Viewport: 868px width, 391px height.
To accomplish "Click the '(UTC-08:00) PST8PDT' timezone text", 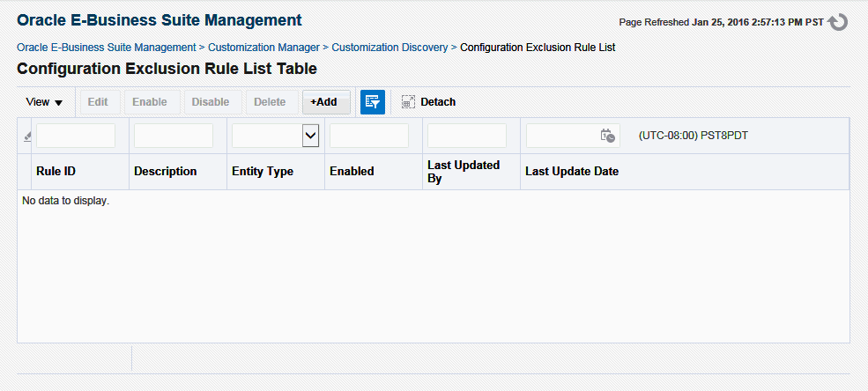I will (x=693, y=136).
